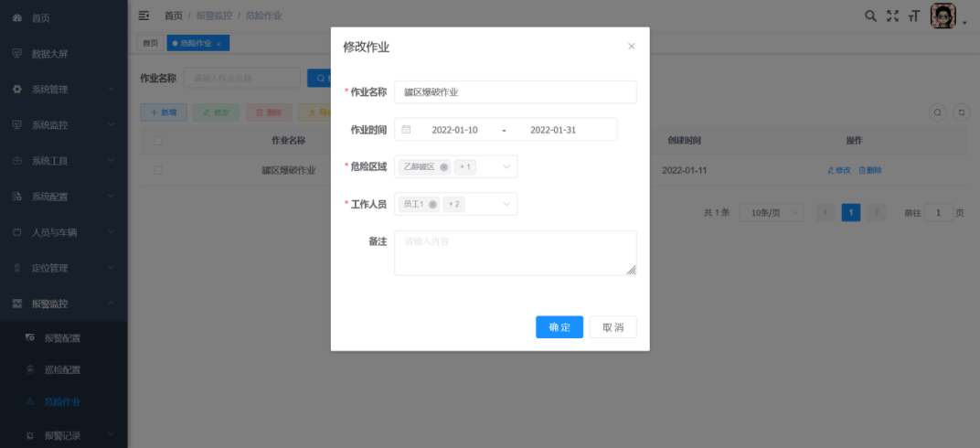
Task: Open the header search magnifier icon
Action: tap(870, 16)
